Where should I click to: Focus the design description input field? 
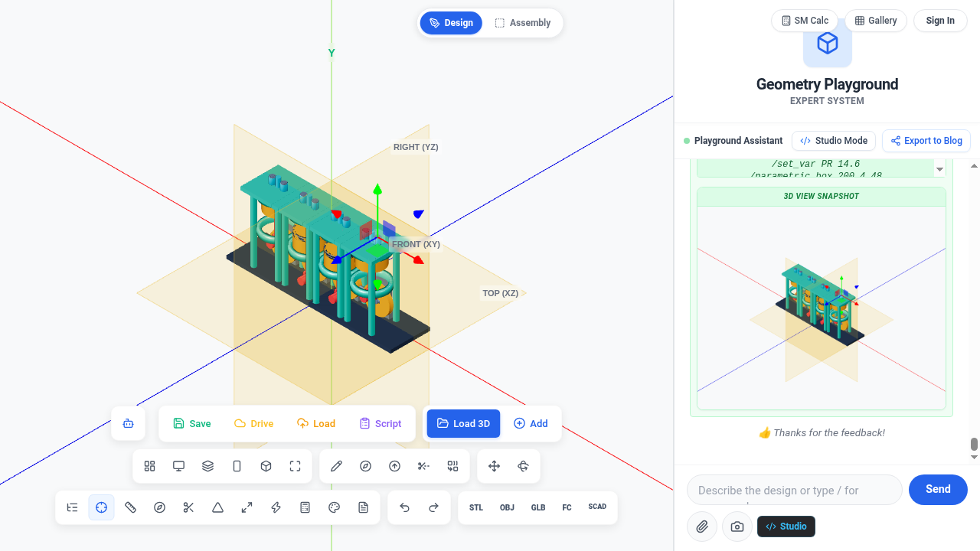click(x=795, y=490)
